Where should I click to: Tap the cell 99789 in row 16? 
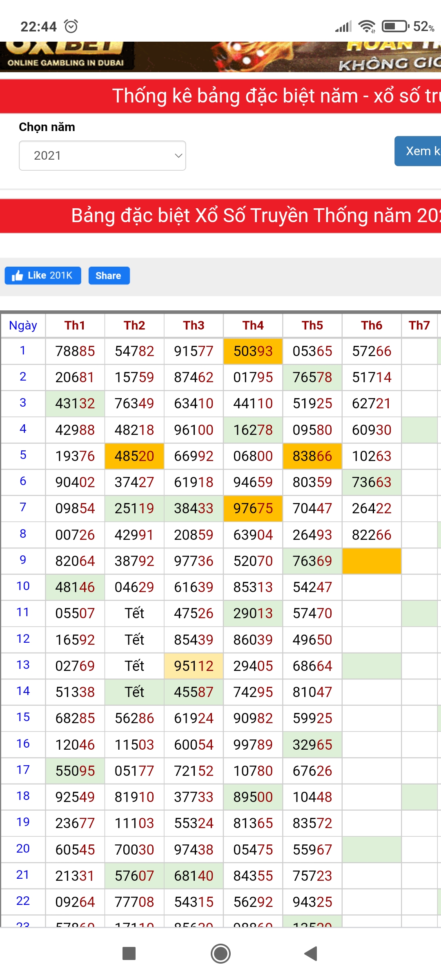tap(253, 745)
